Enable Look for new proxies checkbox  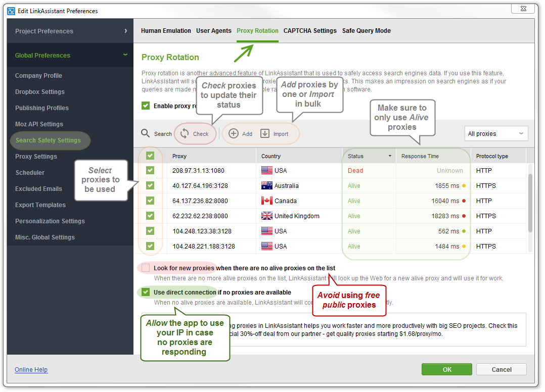[146, 268]
